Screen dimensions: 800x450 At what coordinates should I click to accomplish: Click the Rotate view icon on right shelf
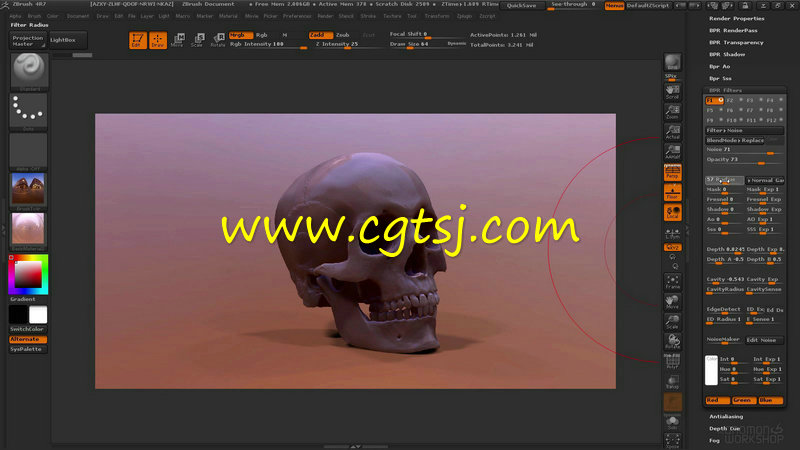672,341
